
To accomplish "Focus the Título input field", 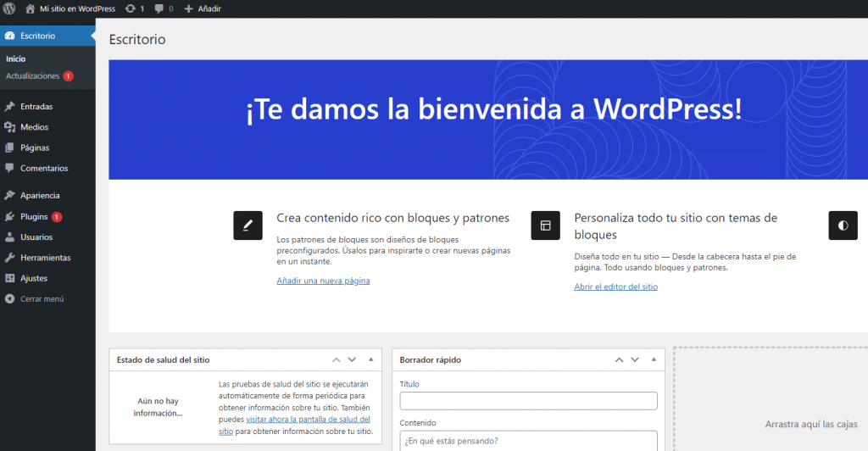I will point(528,401).
